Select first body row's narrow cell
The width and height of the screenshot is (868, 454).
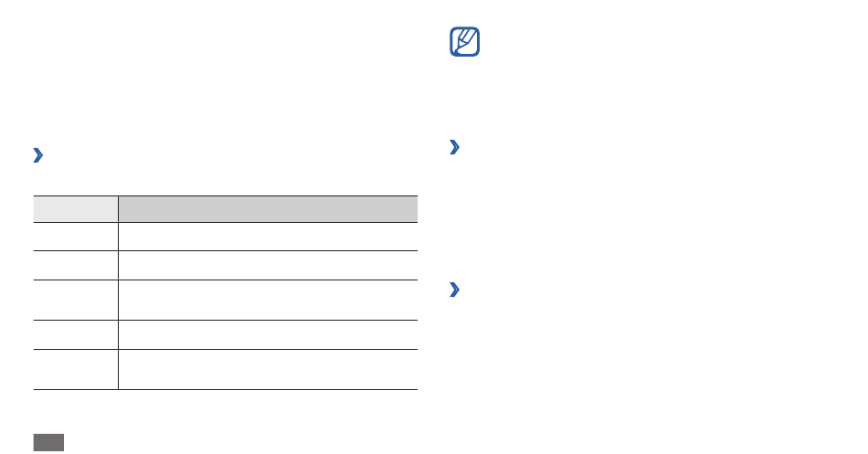coord(75,237)
